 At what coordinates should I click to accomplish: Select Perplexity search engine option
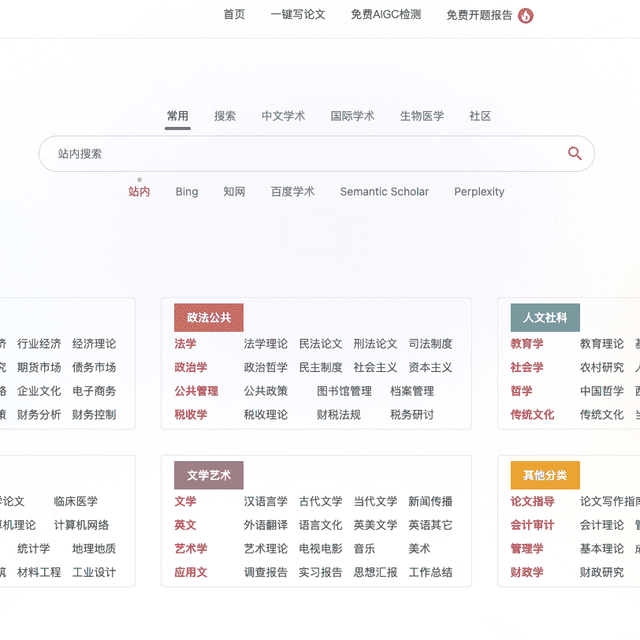coord(479,191)
